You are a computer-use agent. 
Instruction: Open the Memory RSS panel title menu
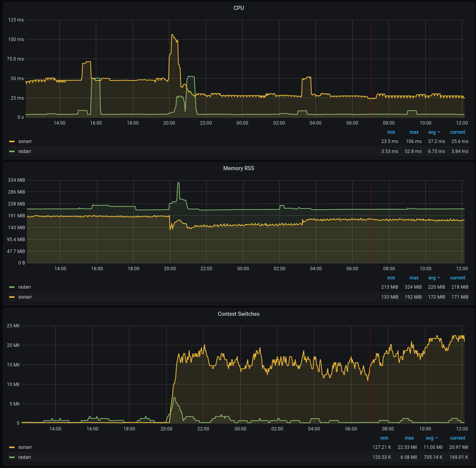[x=238, y=168]
